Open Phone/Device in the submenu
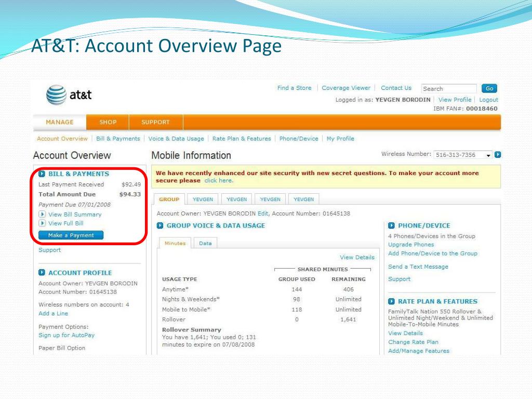This screenshot has width=532, height=399. 299,139
